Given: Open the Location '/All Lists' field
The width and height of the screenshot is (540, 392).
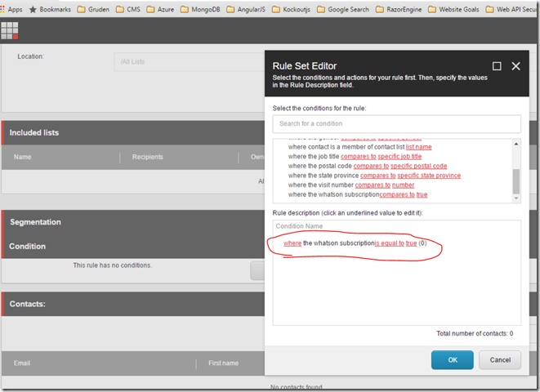Looking at the screenshot, I should tap(190, 62).
